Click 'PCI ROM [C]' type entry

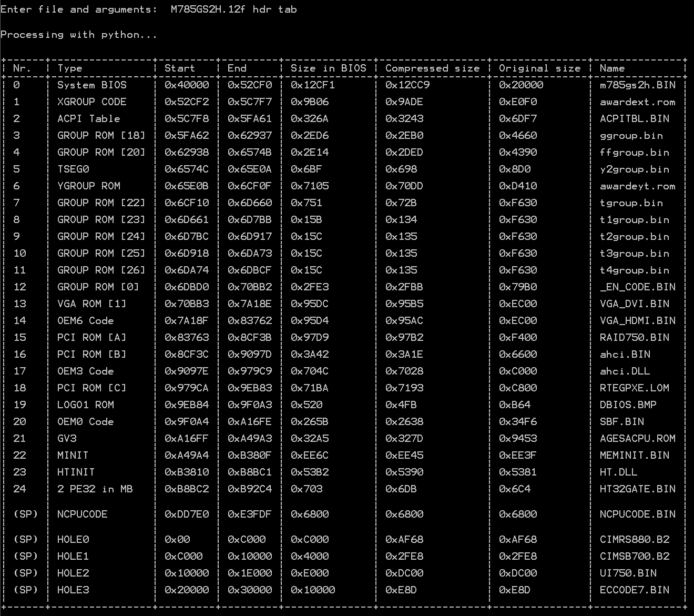(x=91, y=388)
